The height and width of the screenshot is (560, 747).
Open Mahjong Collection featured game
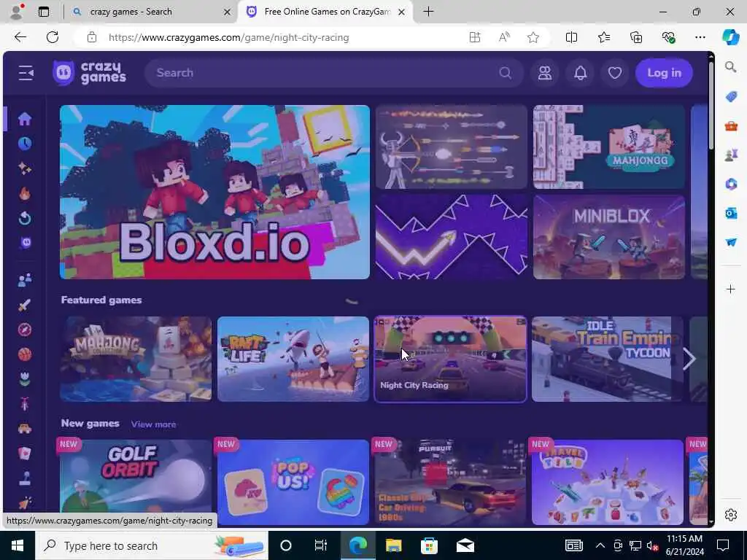coord(136,359)
